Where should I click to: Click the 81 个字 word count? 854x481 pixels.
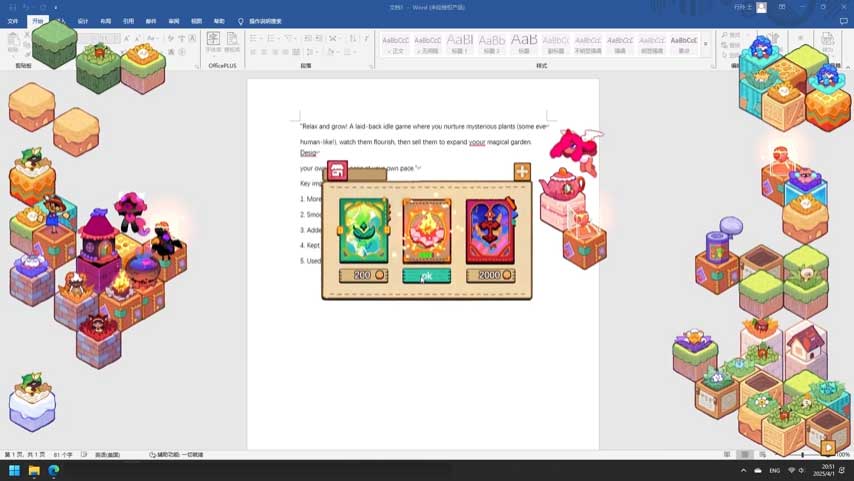tap(63, 454)
